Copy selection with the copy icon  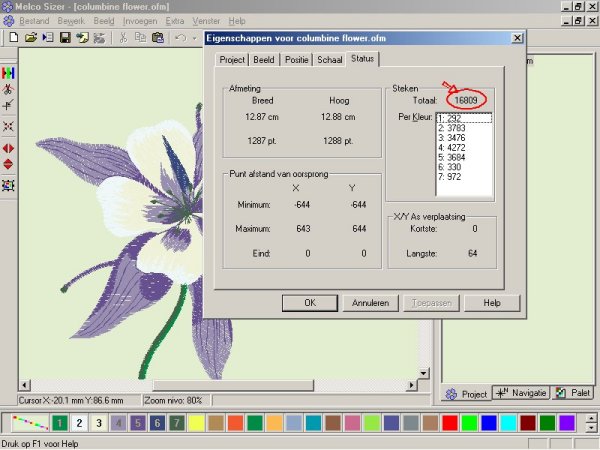(x=140, y=38)
